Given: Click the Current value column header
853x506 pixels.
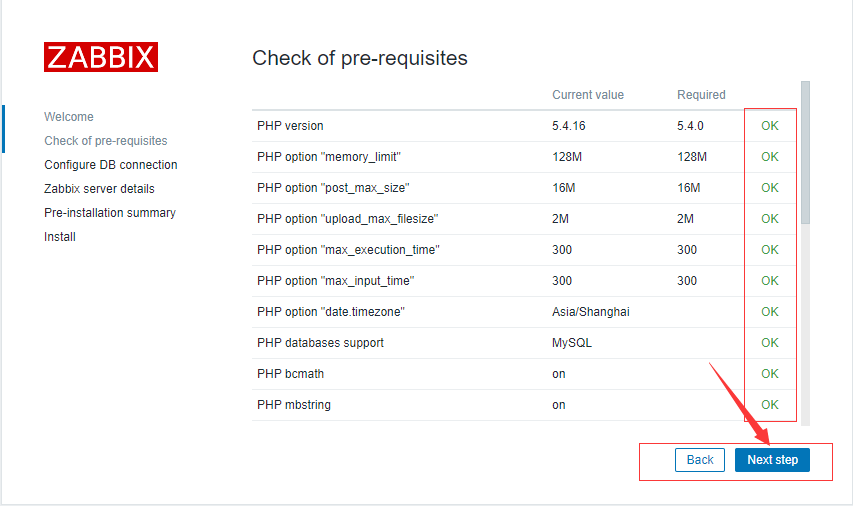Looking at the screenshot, I should click(588, 95).
